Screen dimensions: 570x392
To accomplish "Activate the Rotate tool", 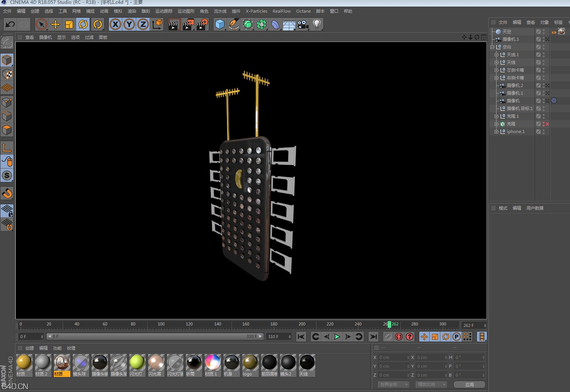I will 83,25.
